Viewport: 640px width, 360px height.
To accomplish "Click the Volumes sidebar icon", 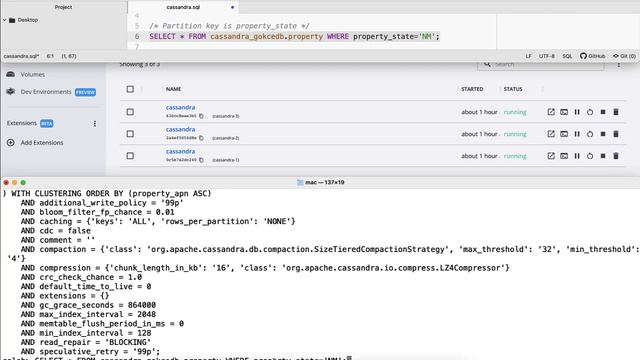I will pyautogui.click(x=11, y=74).
